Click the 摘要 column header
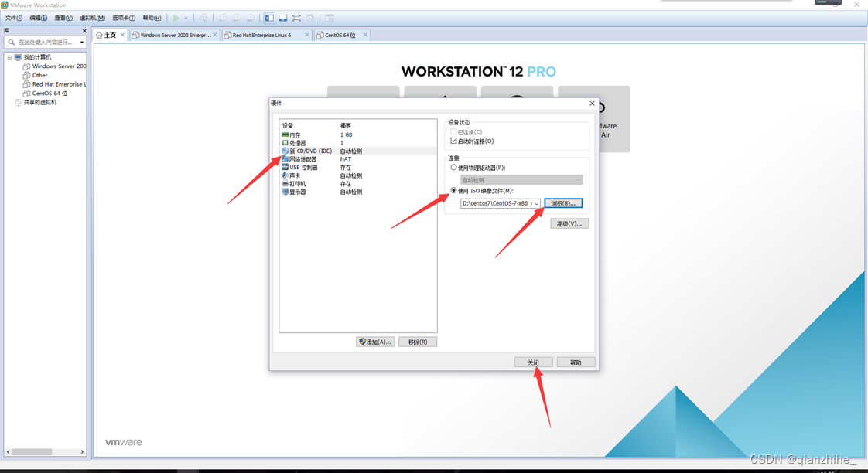Image resolution: width=868 pixels, height=473 pixels. click(387, 125)
